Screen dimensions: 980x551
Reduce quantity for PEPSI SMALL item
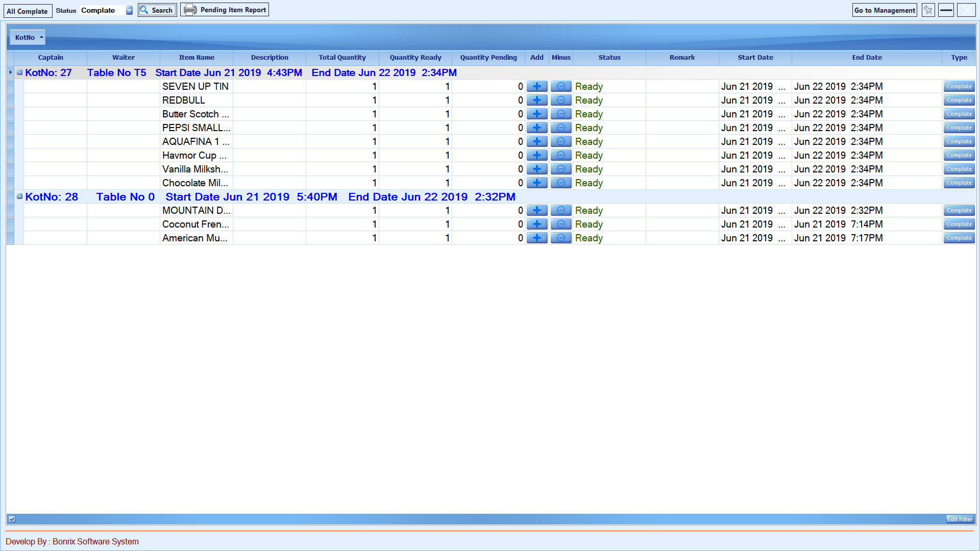click(x=560, y=128)
